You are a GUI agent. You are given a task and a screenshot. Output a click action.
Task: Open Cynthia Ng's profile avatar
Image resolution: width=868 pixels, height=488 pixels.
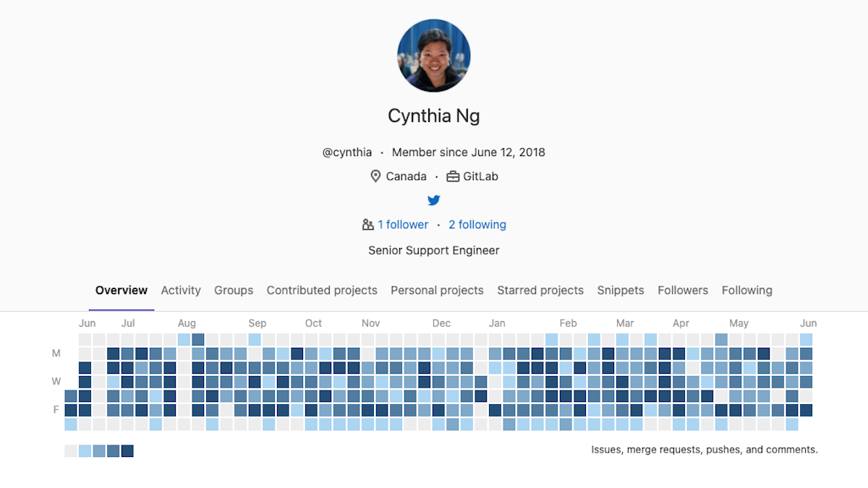434,56
